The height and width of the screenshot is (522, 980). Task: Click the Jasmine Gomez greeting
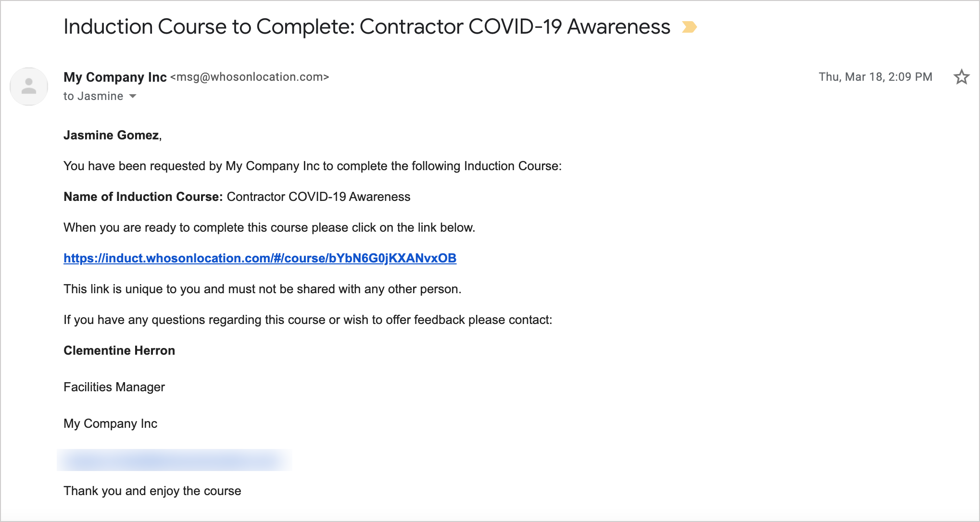113,135
